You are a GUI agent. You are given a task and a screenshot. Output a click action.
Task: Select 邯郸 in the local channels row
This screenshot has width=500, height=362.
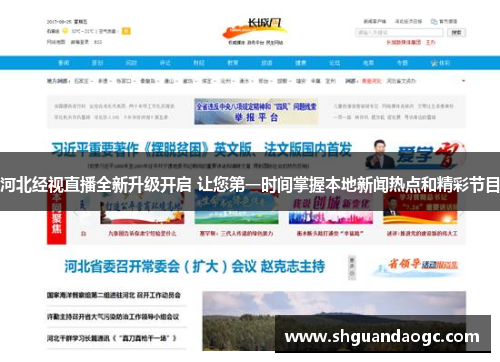[282, 81]
